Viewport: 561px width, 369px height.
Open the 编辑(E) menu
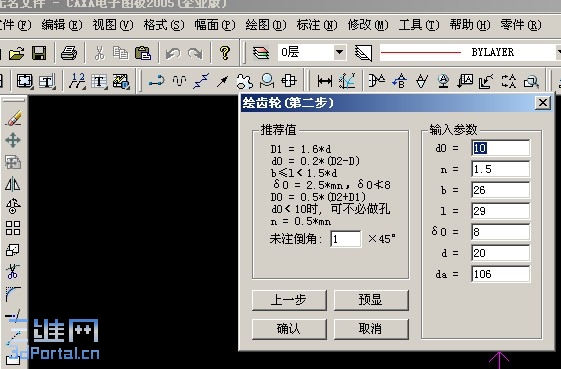pyautogui.click(x=62, y=25)
